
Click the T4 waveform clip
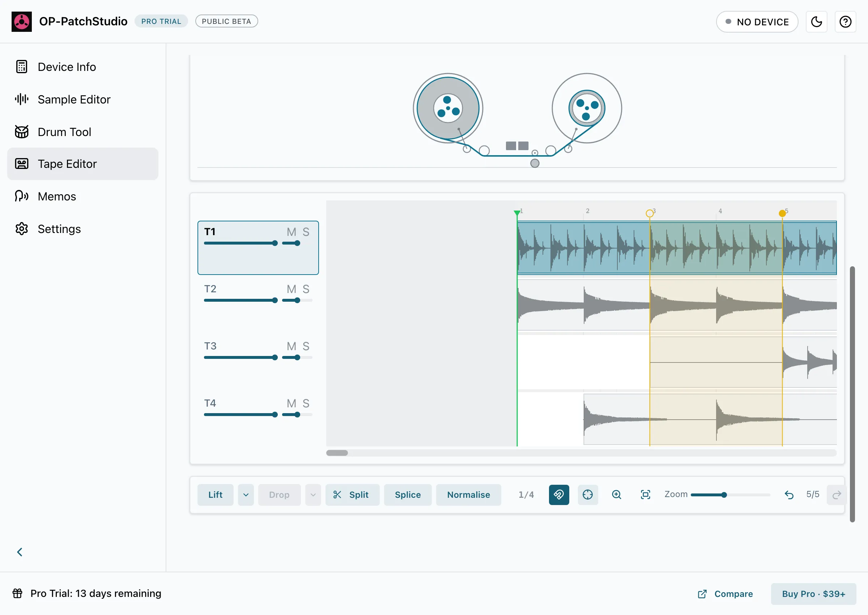(710, 420)
